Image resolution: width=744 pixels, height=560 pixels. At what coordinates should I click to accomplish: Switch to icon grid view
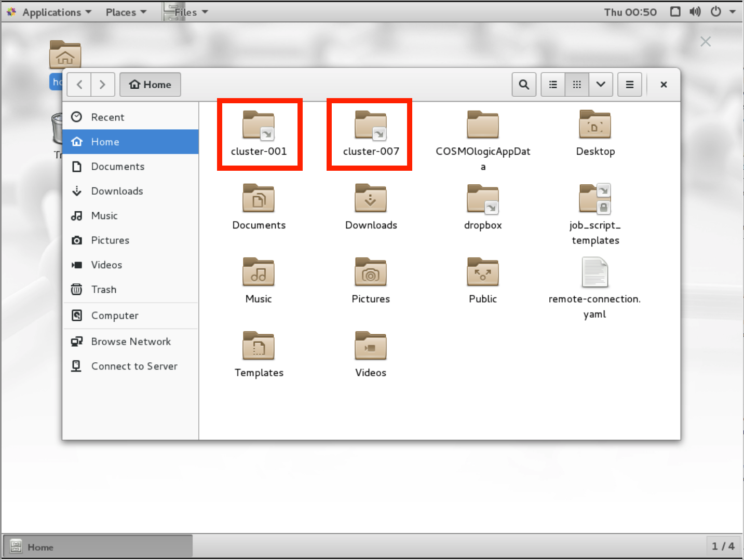tap(577, 85)
